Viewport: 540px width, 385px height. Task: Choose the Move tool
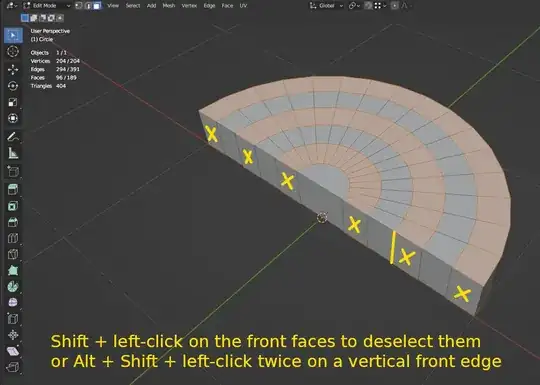pos(13,69)
